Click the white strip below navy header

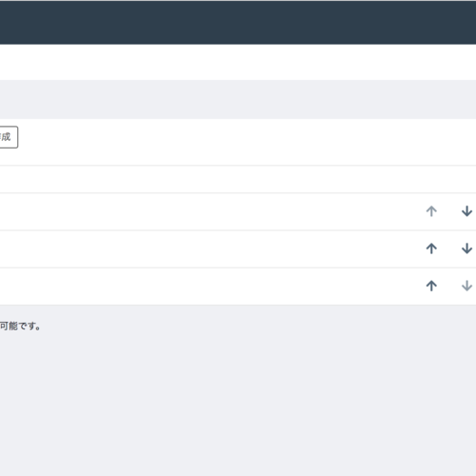click(x=238, y=62)
